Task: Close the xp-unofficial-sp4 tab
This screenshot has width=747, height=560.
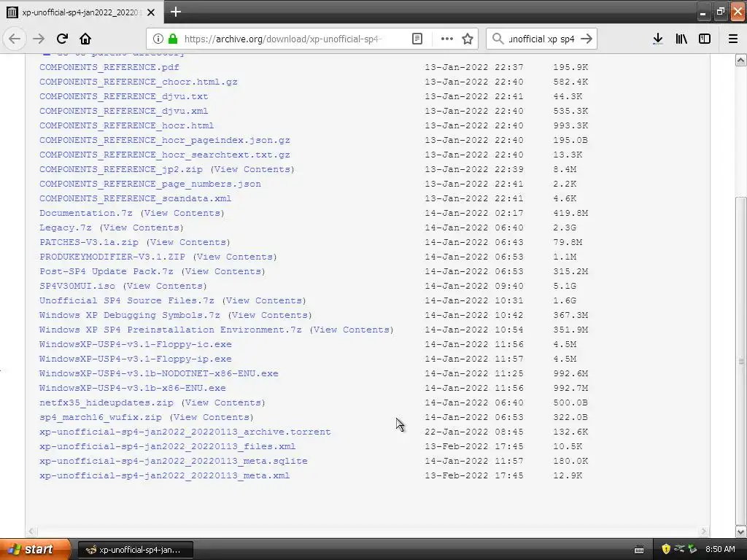Action: (151, 12)
